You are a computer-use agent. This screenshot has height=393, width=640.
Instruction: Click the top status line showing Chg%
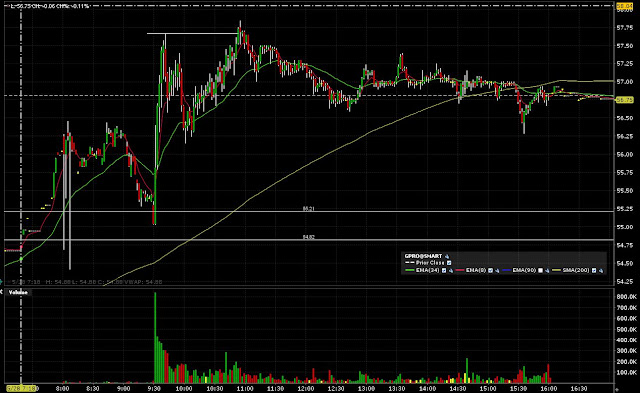click(50, 6)
